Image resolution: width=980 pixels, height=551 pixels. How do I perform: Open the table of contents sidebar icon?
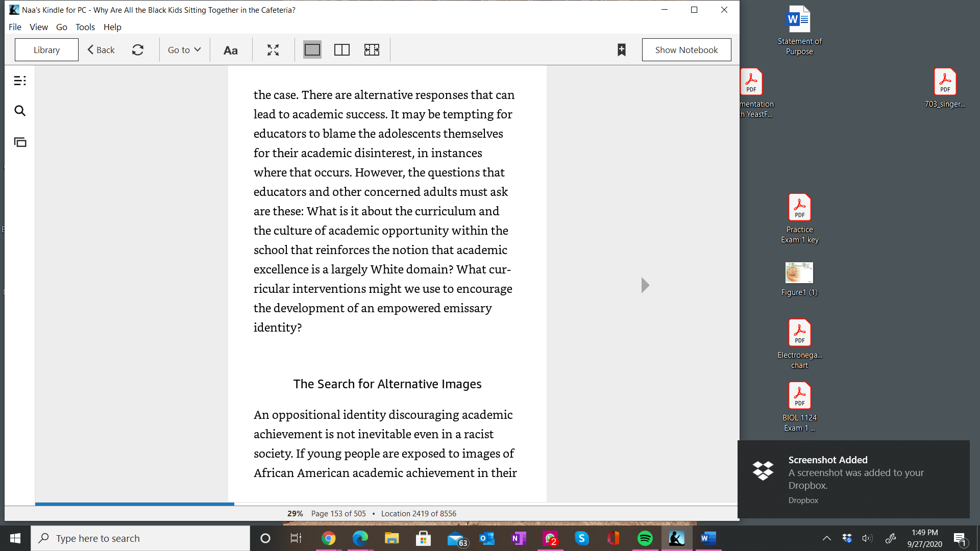click(20, 81)
